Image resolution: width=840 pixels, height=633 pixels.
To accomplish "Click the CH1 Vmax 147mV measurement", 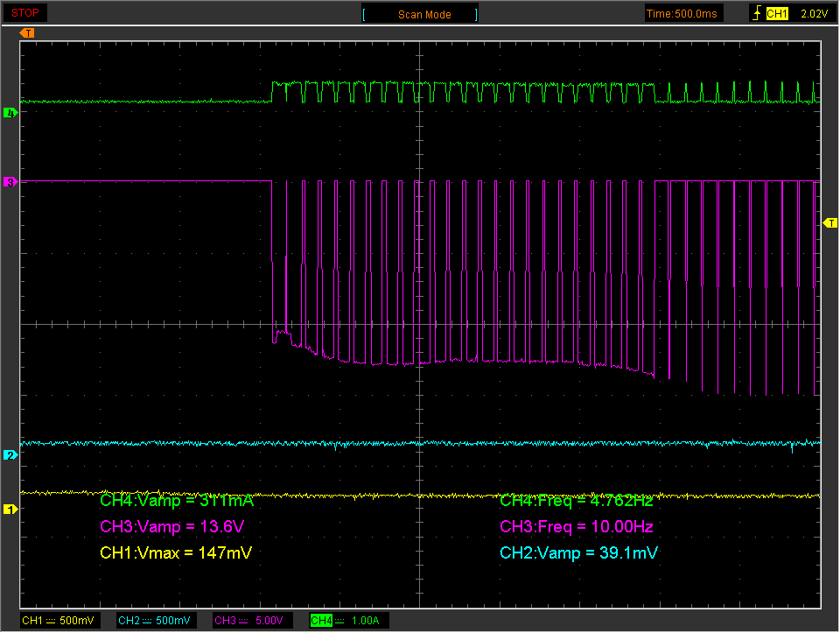I will [176, 553].
